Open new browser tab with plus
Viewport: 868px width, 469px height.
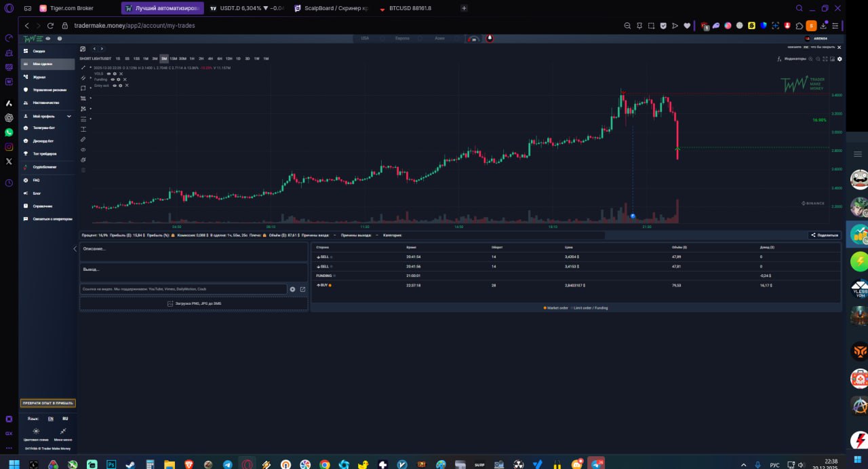pyautogui.click(x=464, y=8)
